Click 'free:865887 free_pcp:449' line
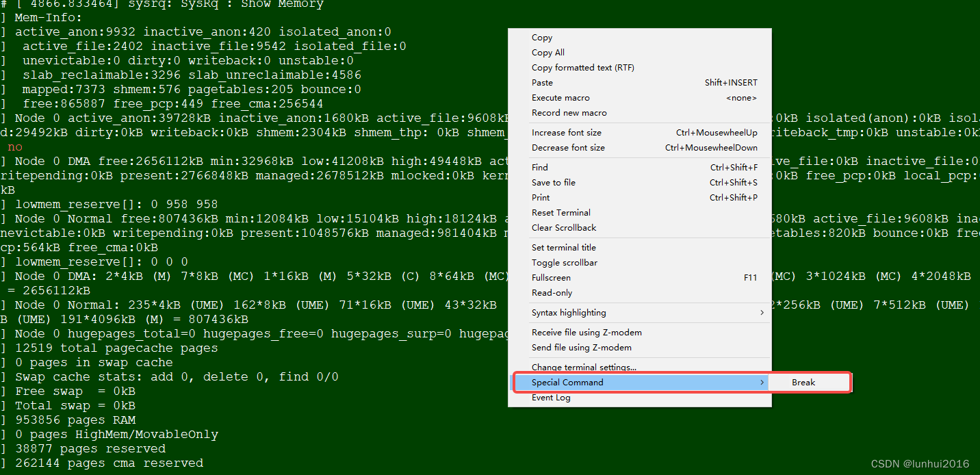This screenshot has height=475, width=980. (x=172, y=104)
